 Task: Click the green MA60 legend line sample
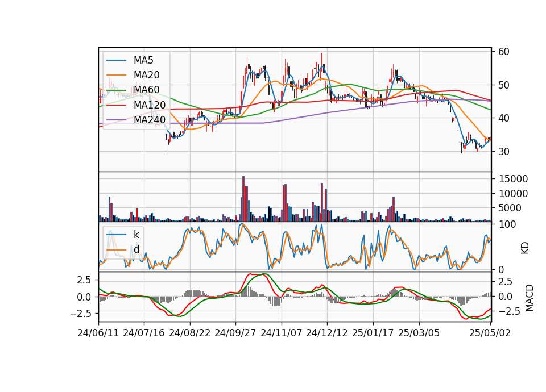click(x=116, y=90)
